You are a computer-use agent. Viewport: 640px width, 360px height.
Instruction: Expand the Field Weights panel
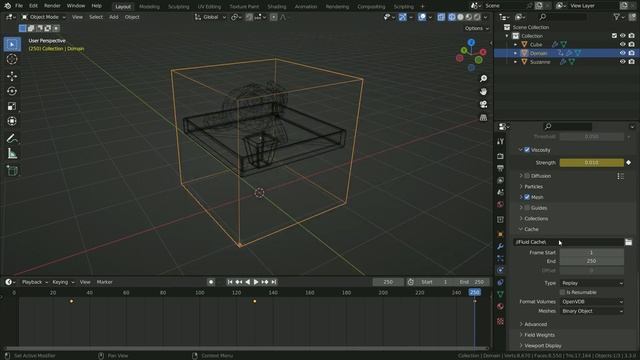(539, 335)
